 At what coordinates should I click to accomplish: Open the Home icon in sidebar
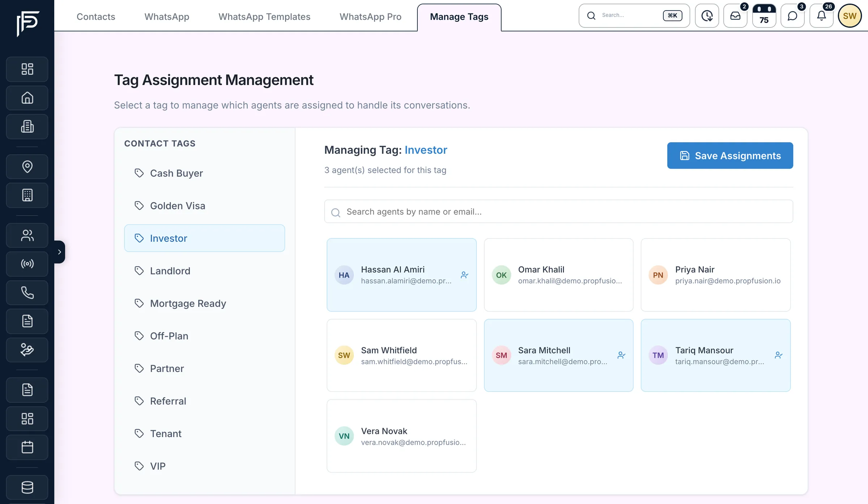(27, 98)
